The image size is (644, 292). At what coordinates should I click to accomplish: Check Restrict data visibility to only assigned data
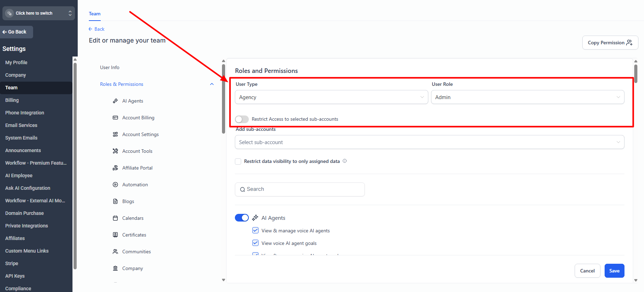(238, 161)
